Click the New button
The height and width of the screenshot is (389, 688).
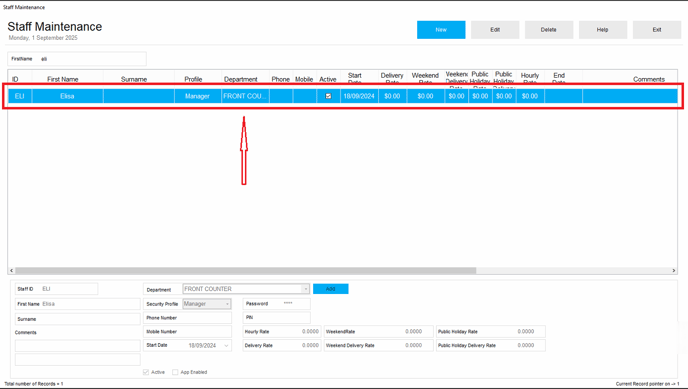[441, 30]
